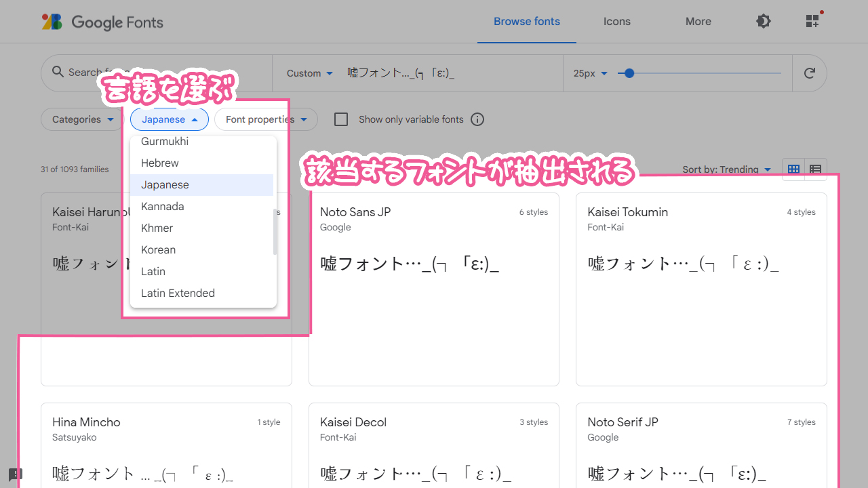This screenshot has height=488, width=868.
Task: Click the Font-Kai designer under Kaisei Tokumin
Action: click(606, 227)
